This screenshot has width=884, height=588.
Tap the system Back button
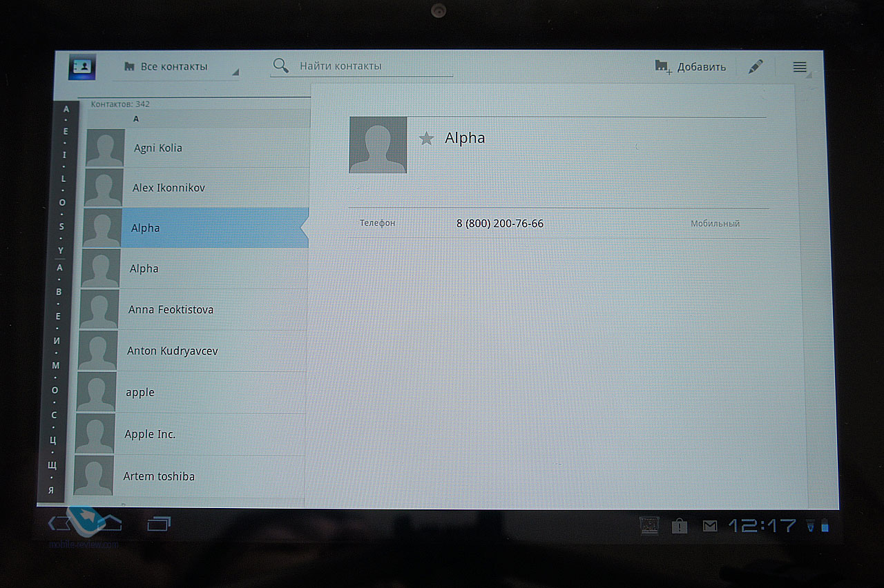coord(61,522)
